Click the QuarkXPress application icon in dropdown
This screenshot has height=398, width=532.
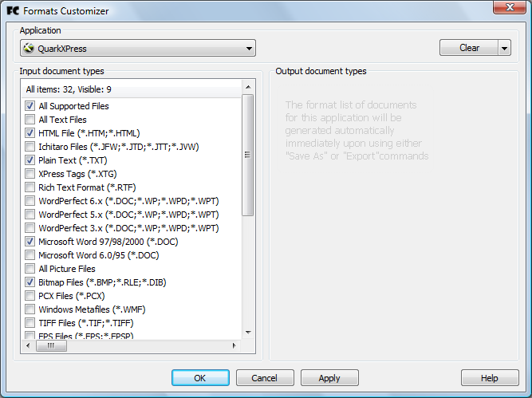tap(30, 49)
